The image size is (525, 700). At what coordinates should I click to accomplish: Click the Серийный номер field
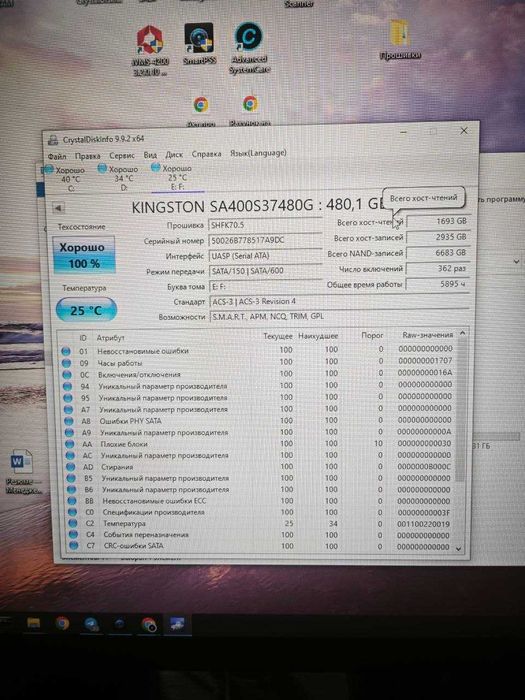pos(265,240)
